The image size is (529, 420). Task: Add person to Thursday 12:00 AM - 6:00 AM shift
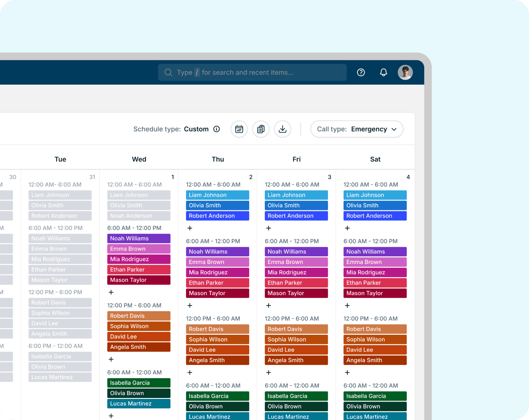190,228
